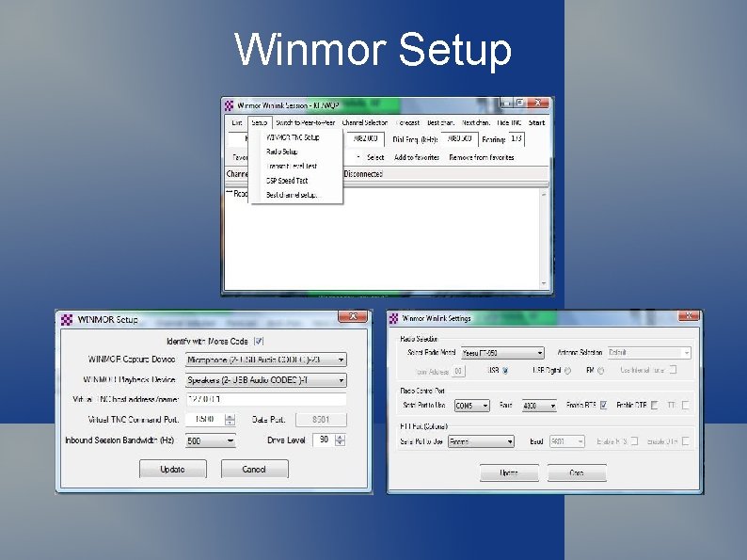Click the center frequency field showing 7082.000
This screenshot has width=747, height=560.
click(x=365, y=138)
